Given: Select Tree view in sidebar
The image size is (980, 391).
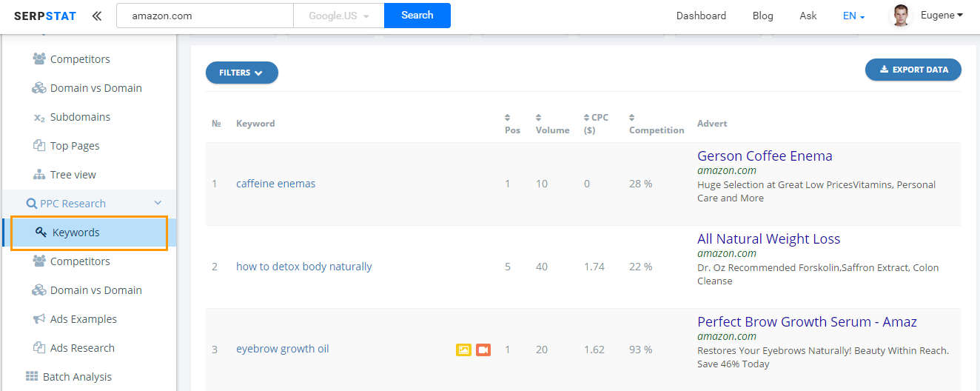Looking at the screenshot, I should (x=73, y=175).
